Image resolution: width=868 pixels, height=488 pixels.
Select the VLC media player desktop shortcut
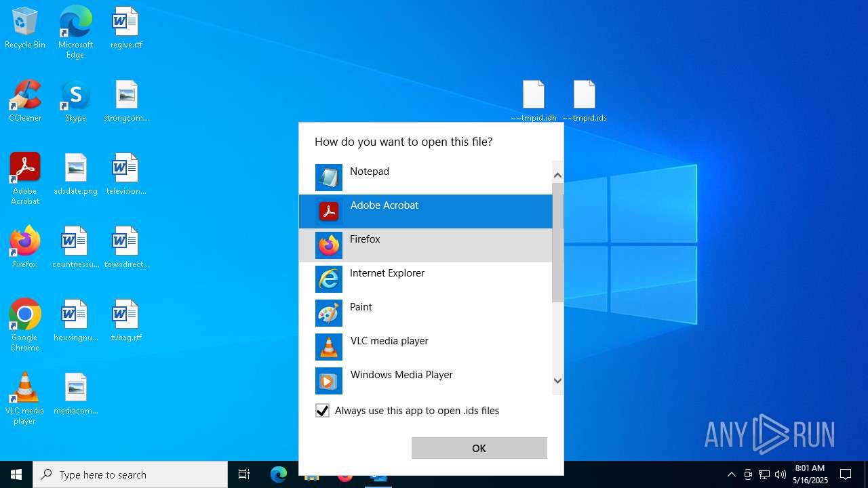click(25, 399)
